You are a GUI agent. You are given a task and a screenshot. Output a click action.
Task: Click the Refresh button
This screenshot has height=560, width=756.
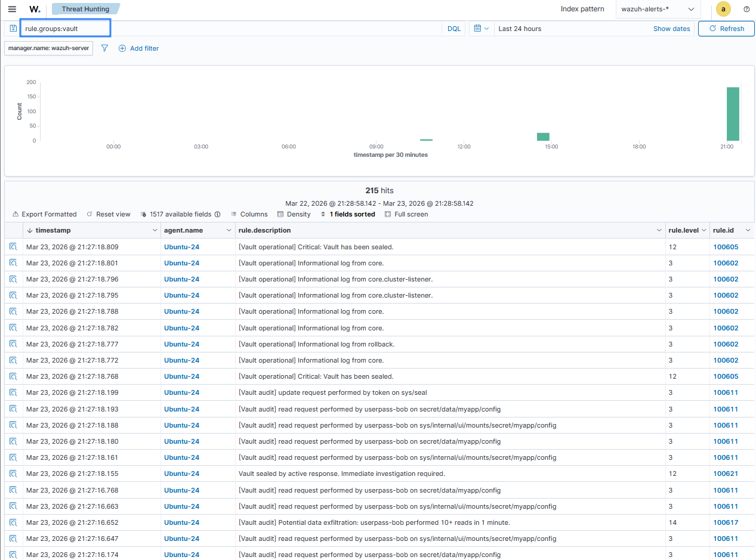(x=726, y=28)
